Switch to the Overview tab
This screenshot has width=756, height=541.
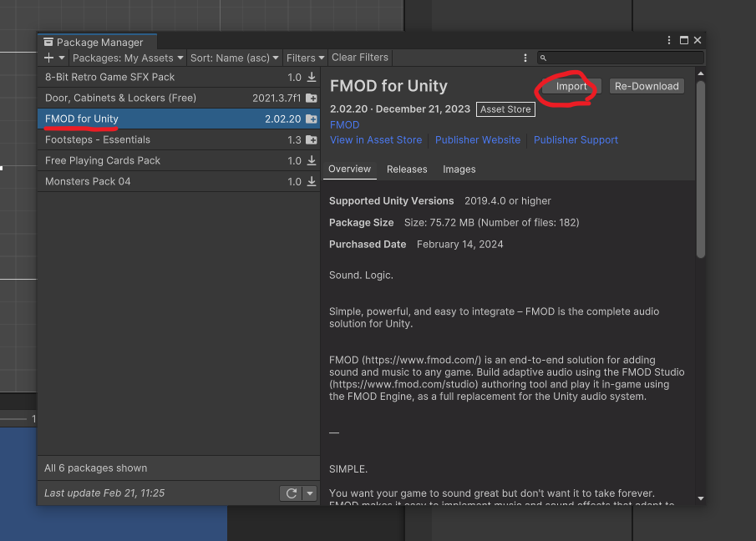349,169
